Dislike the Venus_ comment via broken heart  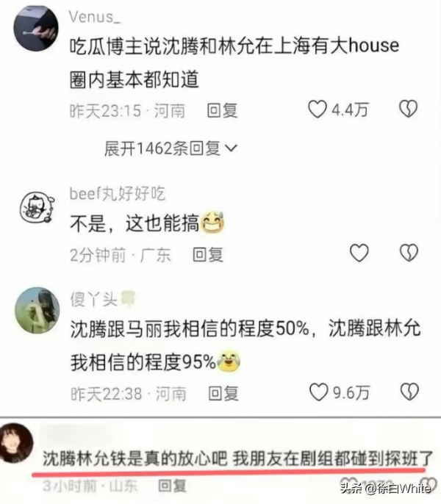point(408,109)
